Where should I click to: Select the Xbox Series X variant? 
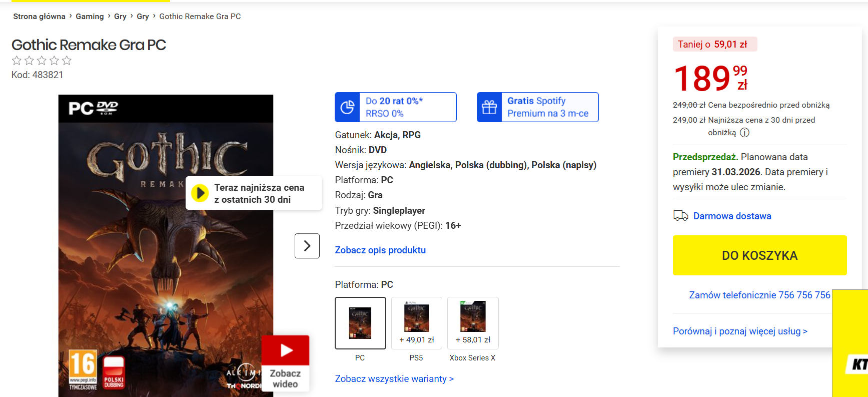tap(473, 323)
